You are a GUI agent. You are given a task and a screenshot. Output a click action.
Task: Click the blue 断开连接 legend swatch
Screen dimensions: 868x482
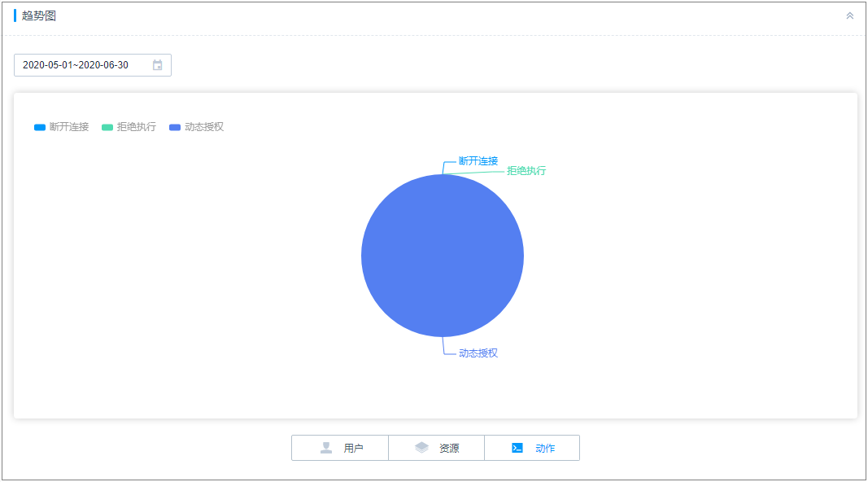pos(40,128)
